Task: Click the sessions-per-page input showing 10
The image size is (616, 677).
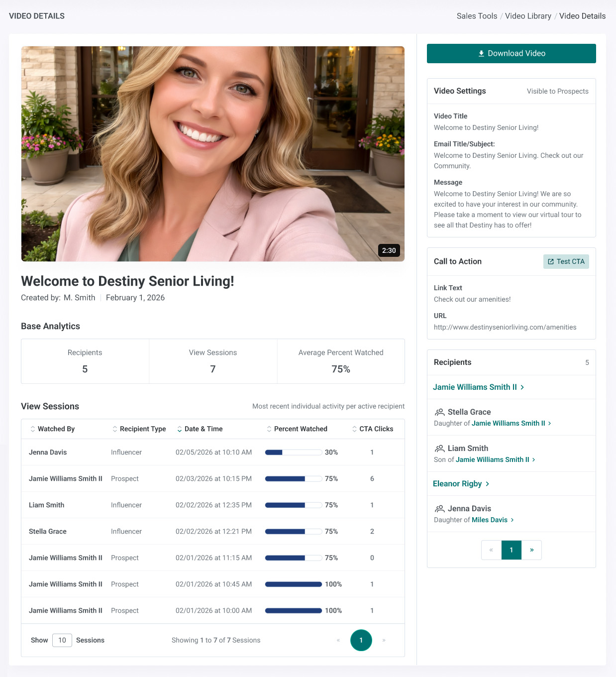Action: coord(62,640)
